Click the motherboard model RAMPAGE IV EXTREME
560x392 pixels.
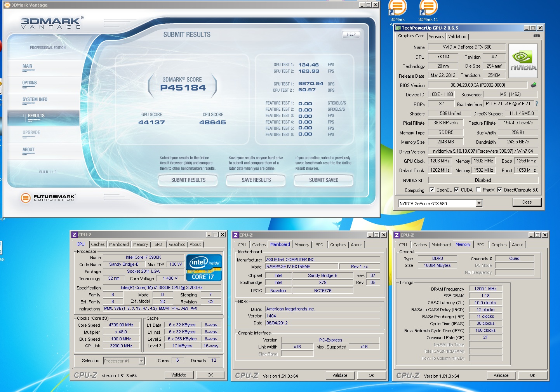coord(301,267)
